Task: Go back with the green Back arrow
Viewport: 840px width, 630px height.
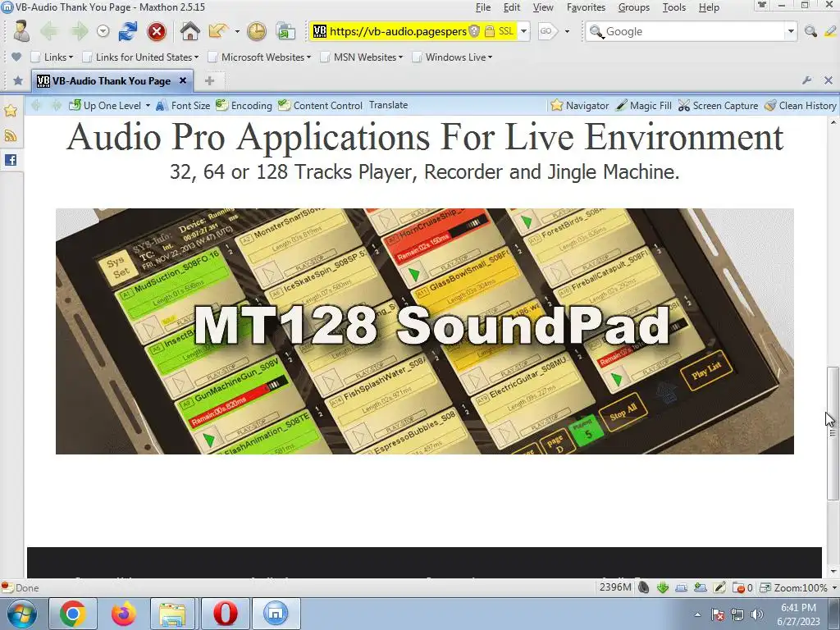Action: [49, 31]
